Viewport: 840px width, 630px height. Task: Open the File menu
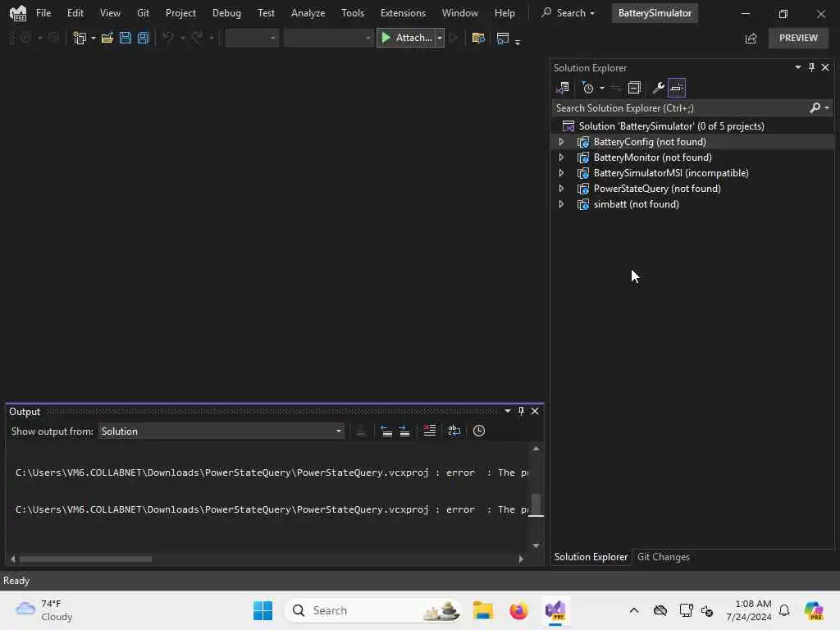click(x=43, y=13)
